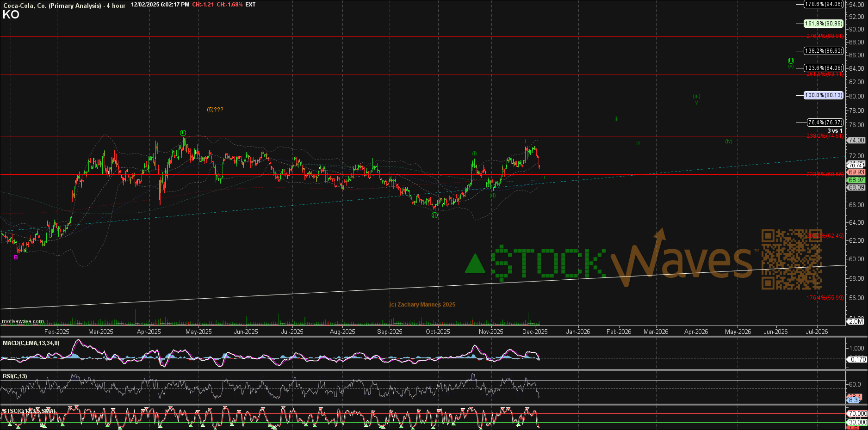Open the STSC stochastic indicator label

point(29,411)
